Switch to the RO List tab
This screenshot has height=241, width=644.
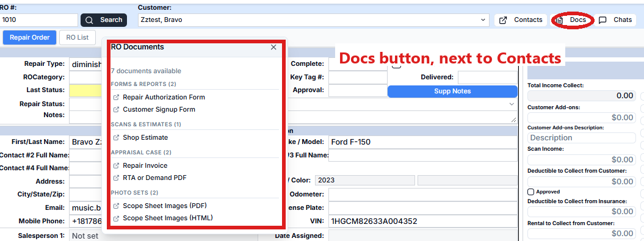coord(77,37)
